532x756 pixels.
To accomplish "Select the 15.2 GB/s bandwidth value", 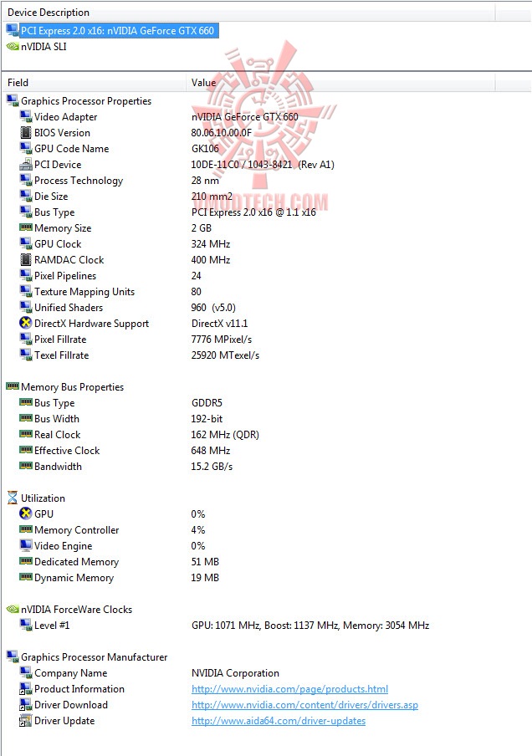I will (212, 467).
